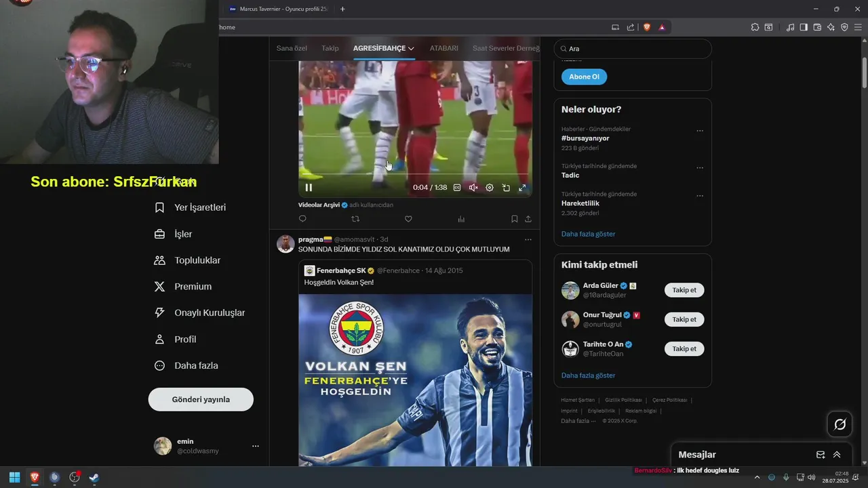Open Brave Leo AI sparkle icon
The height and width of the screenshot is (488, 868).
(831, 27)
